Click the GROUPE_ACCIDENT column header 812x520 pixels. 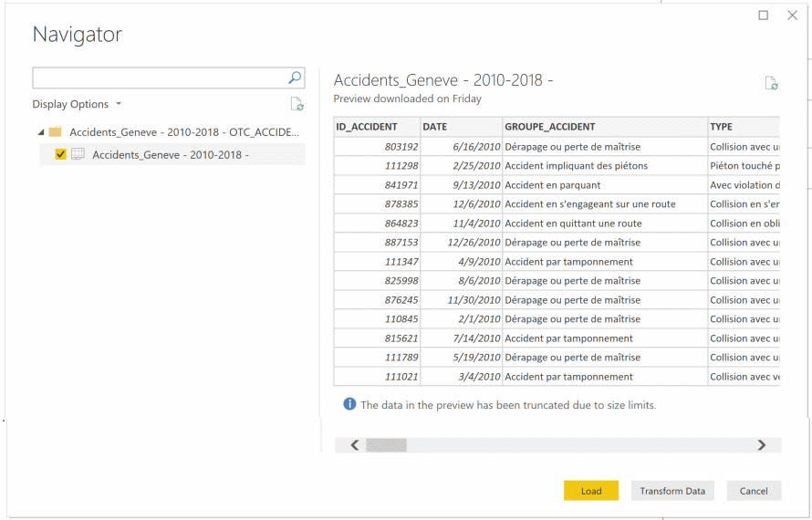tap(605, 127)
